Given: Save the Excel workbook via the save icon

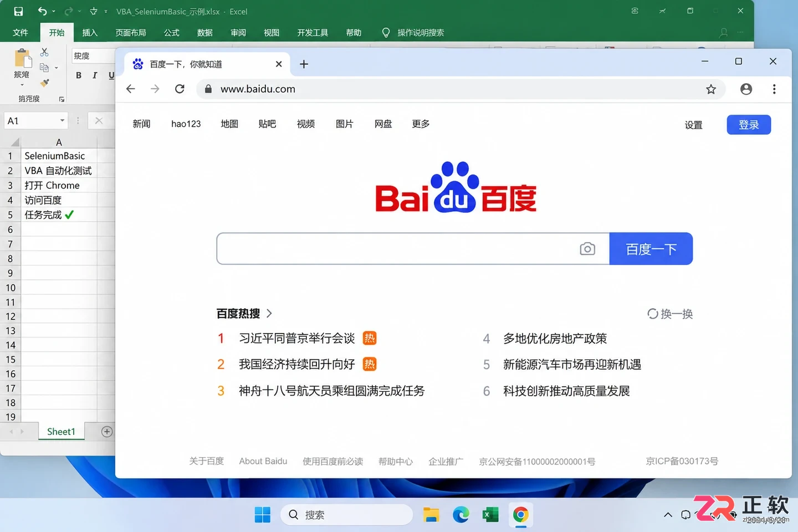Looking at the screenshot, I should (x=18, y=11).
